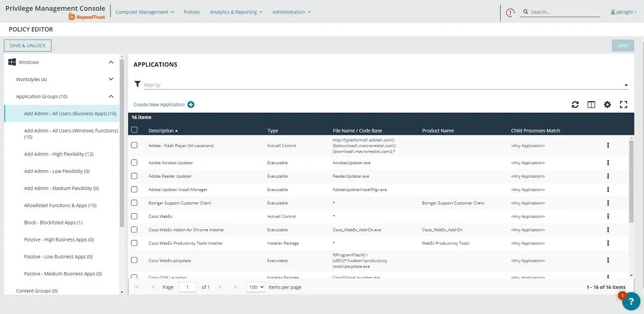Sort by the Description column header
The width and height of the screenshot is (644, 314).
point(163,130)
